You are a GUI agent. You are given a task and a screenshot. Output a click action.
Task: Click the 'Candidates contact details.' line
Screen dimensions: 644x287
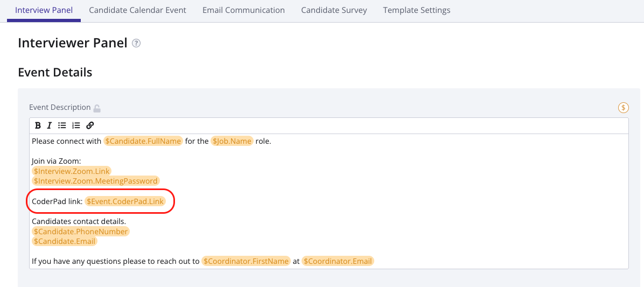pos(79,222)
